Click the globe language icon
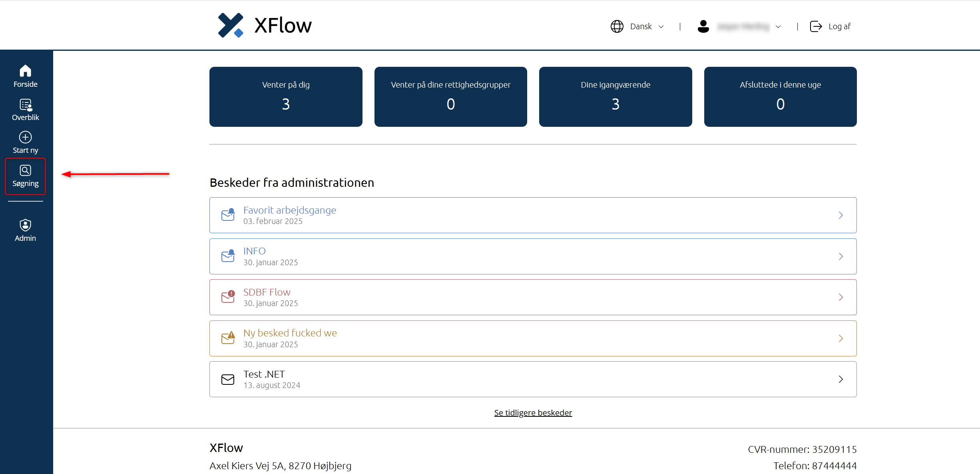This screenshot has width=980, height=474. tap(617, 26)
